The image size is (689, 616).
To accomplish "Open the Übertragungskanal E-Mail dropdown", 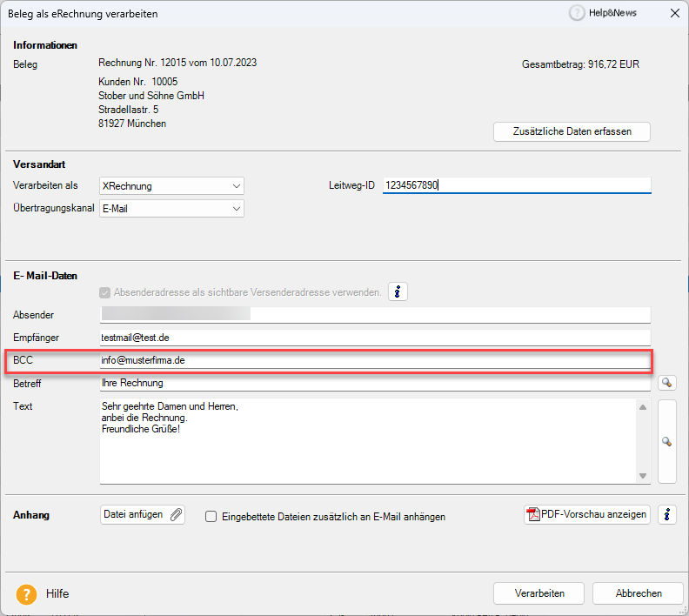I will 237,208.
